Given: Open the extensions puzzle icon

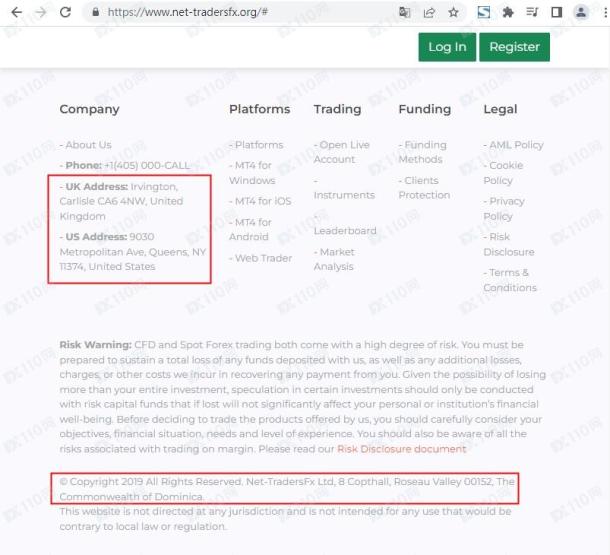Looking at the screenshot, I should [x=508, y=12].
